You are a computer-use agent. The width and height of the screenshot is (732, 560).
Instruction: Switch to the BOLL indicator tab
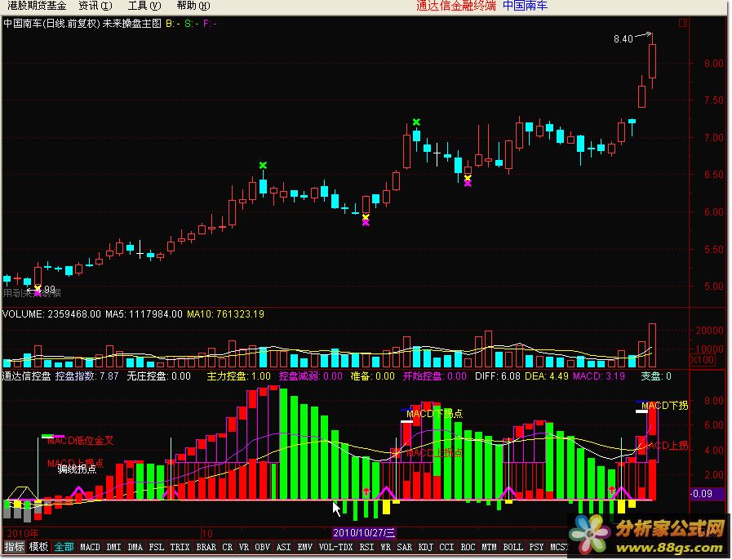512,546
